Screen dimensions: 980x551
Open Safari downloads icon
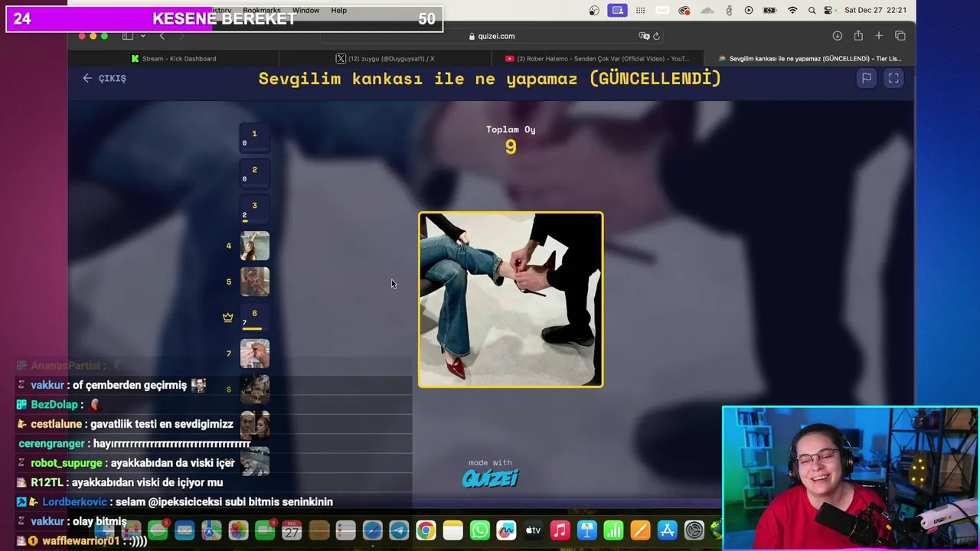coord(837,36)
